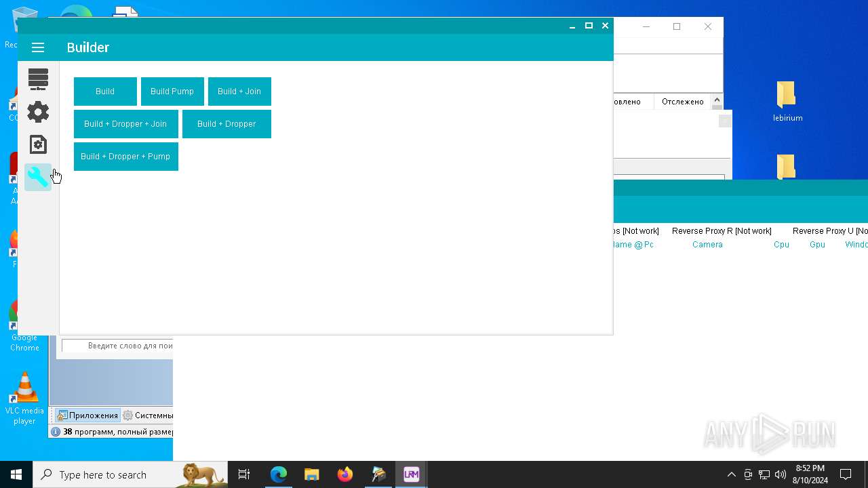Click the Build + Join button
The image size is (868, 488).
tap(239, 91)
